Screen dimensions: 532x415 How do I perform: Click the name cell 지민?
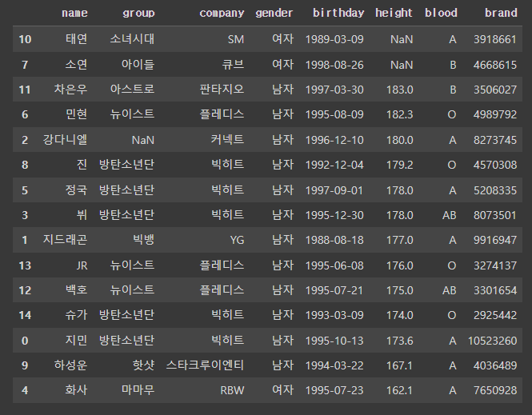coord(76,340)
